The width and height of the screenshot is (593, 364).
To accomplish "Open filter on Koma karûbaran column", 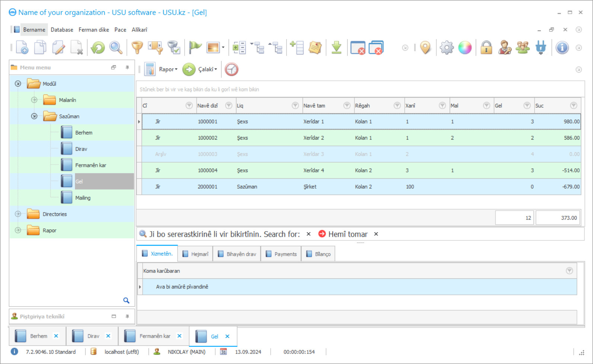I will [x=569, y=271].
